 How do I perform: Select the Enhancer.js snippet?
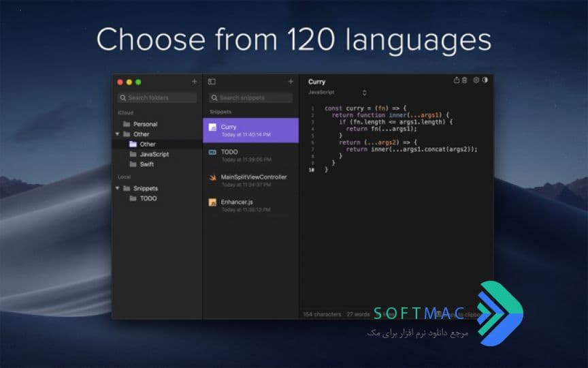[251, 205]
